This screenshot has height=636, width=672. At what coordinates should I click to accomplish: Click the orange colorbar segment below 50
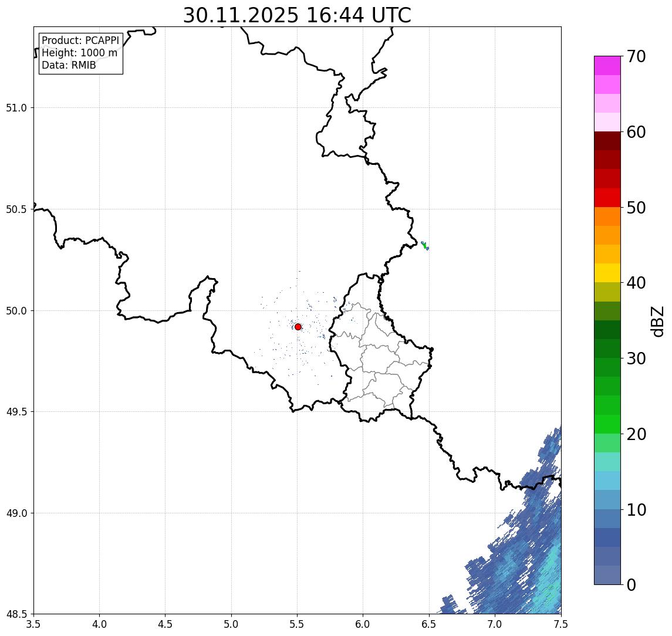(x=607, y=217)
